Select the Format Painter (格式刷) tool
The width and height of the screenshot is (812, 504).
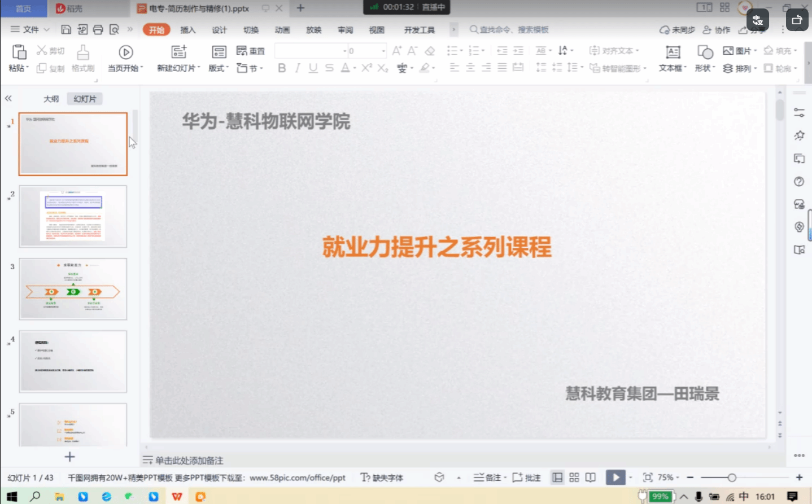click(x=83, y=58)
